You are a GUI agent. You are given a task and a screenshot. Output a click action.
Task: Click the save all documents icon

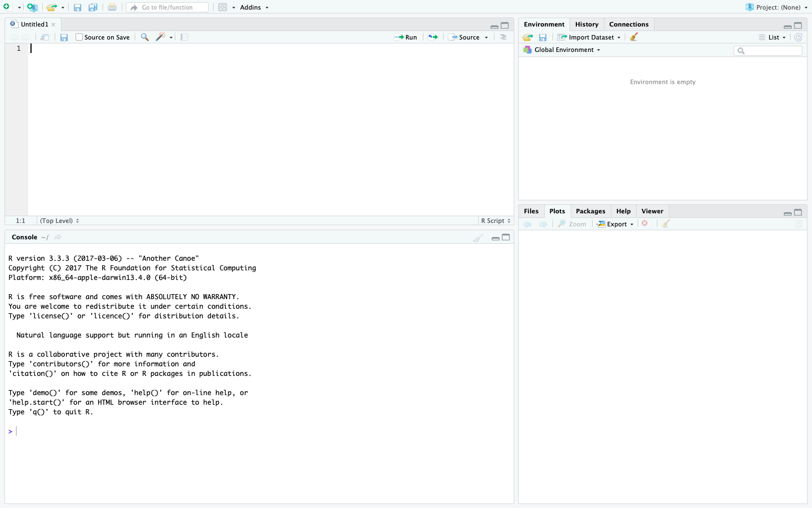coord(93,7)
